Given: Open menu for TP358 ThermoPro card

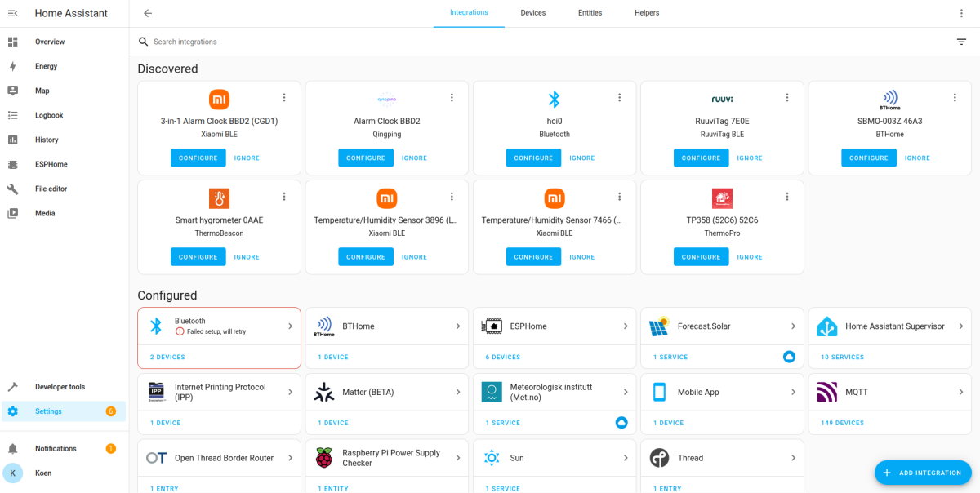Looking at the screenshot, I should tap(787, 196).
